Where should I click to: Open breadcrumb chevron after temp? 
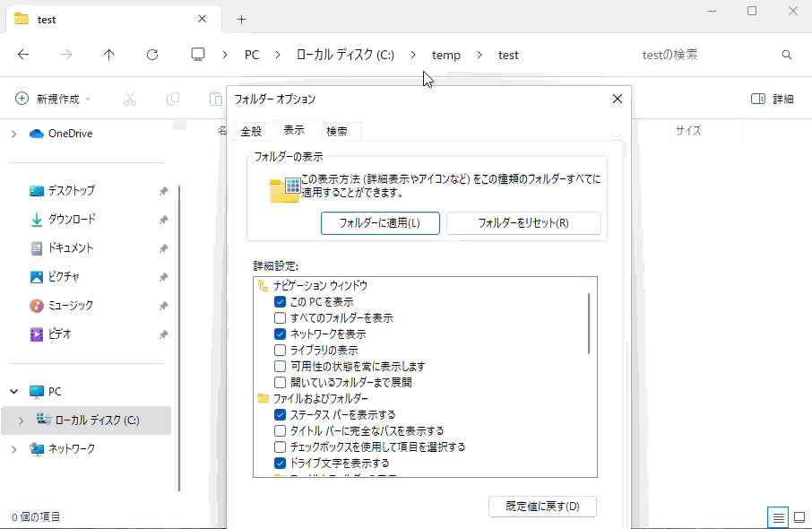[479, 55]
